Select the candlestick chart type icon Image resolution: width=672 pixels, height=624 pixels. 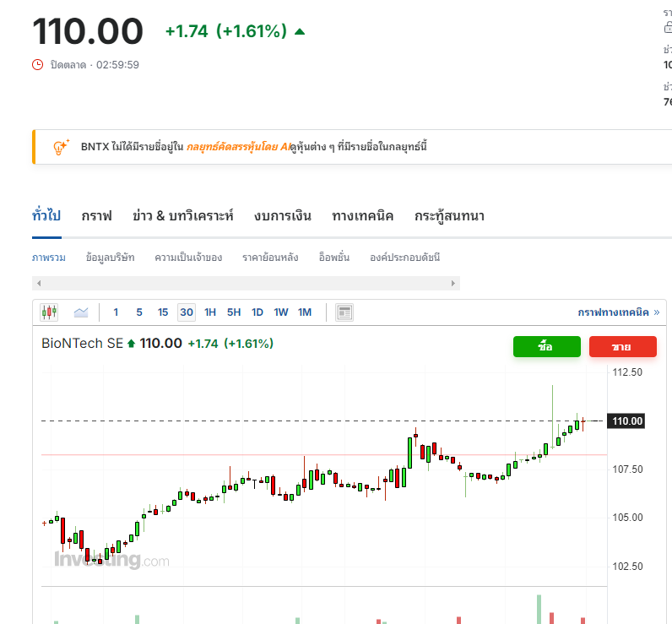click(49, 312)
